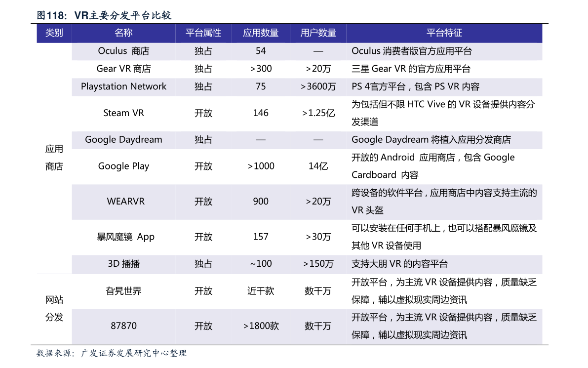Select the 87870 name cell
This screenshot has width=588, height=368.
pyautogui.click(x=123, y=326)
